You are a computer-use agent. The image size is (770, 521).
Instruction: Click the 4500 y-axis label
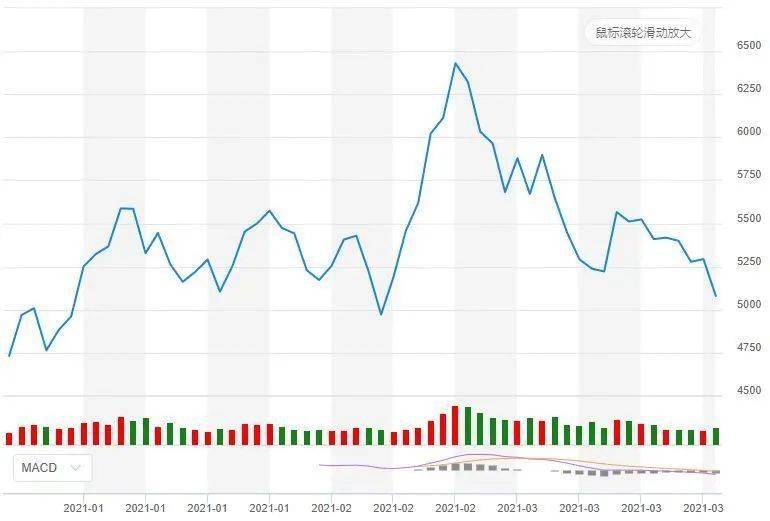(748, 390)
